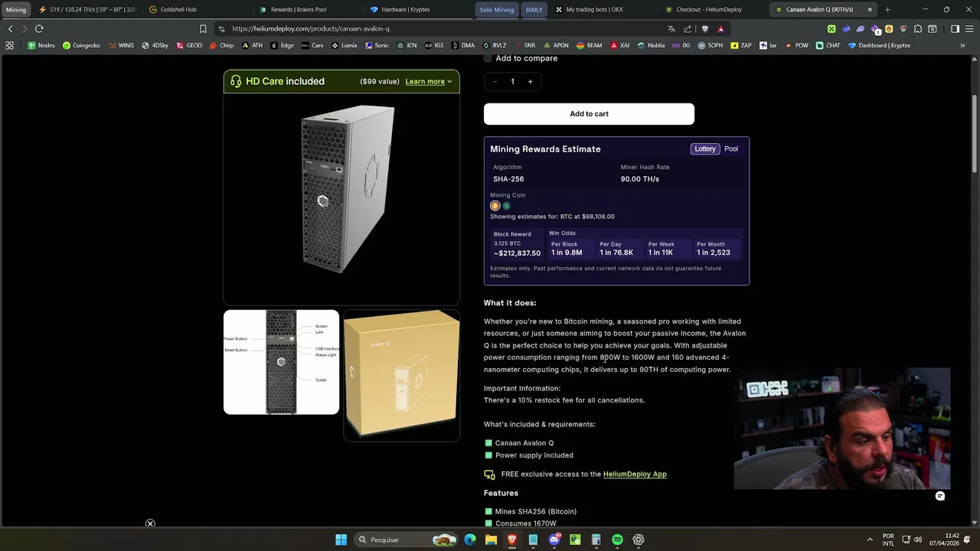Image resolution: width=980 pixels, height=551 pixels.
Task: Open the browser main menu
Action: (969, 28)
